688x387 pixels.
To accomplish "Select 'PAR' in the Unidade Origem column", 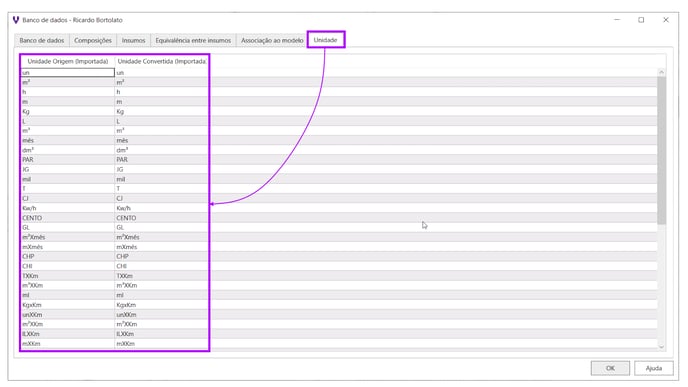I will click(68, 160).
